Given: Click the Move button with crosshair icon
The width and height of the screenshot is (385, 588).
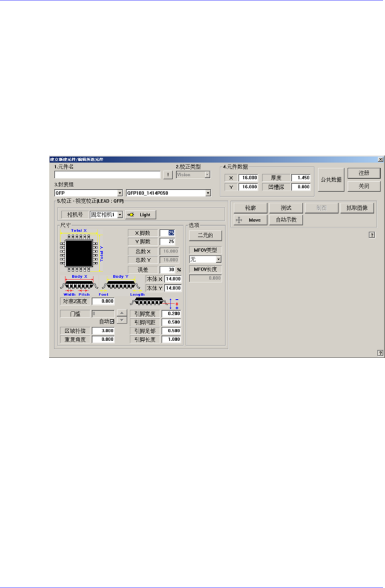Looking at the screenshot, I should tap(250, 220).
